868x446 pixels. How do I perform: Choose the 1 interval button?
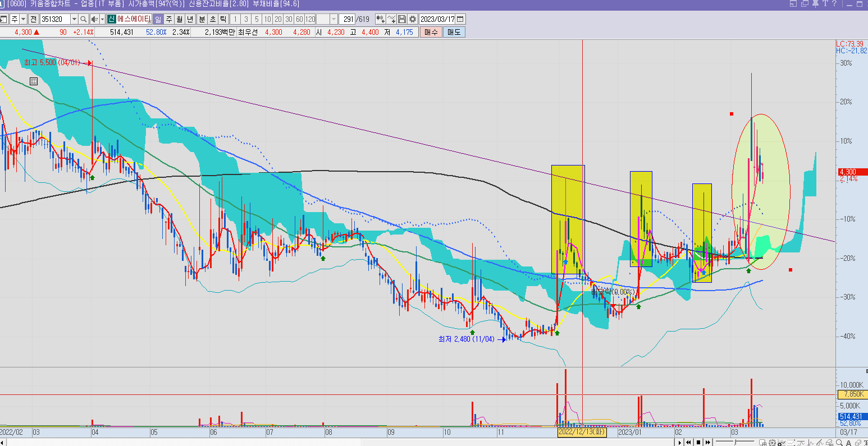[235, 19]
